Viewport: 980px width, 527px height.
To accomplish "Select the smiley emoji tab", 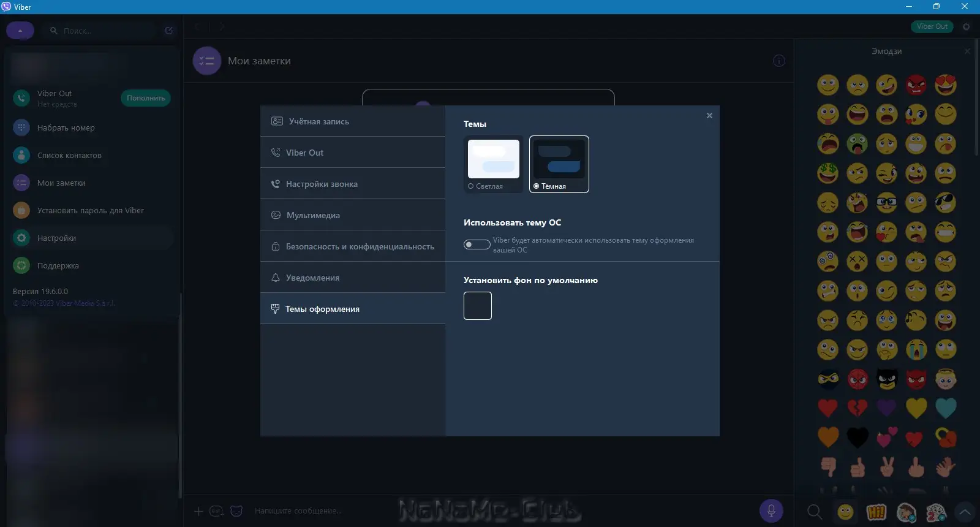I will point(845,512).
